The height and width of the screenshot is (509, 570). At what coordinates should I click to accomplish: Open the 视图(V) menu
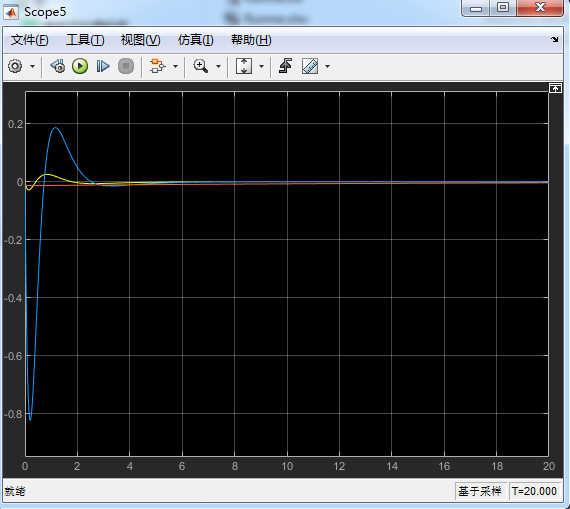point(140,40)
